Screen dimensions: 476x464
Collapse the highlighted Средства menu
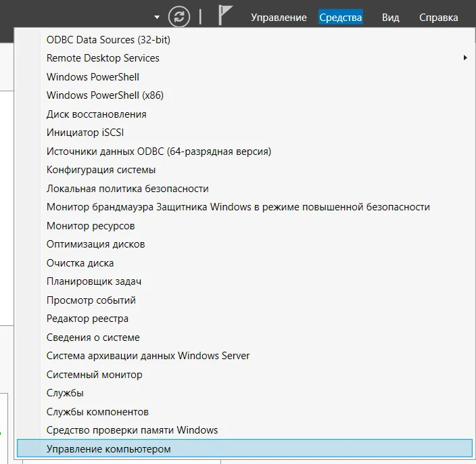point(340,17)
